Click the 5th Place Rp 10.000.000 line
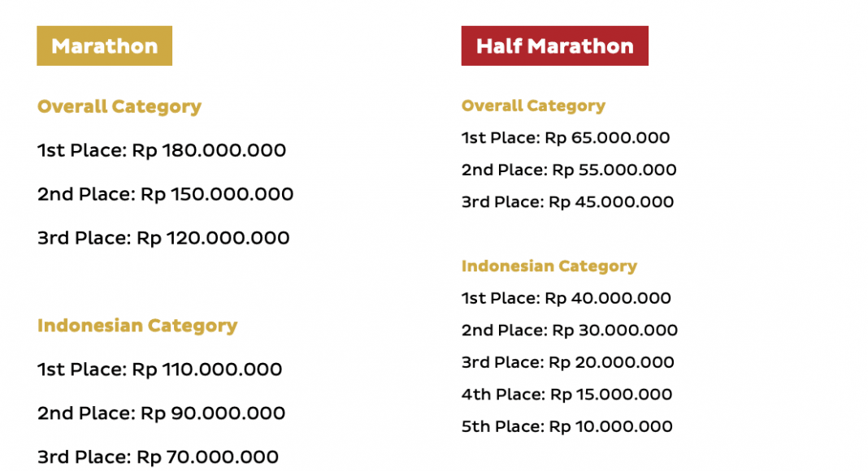Screen dimensions: 868x471 (x=566, y=426)
